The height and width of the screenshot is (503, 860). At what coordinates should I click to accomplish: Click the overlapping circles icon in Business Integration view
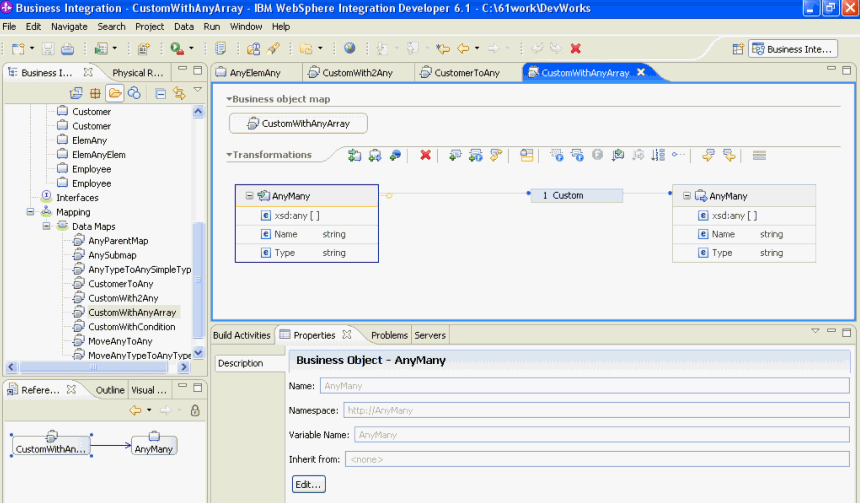(x=134, y=93)
